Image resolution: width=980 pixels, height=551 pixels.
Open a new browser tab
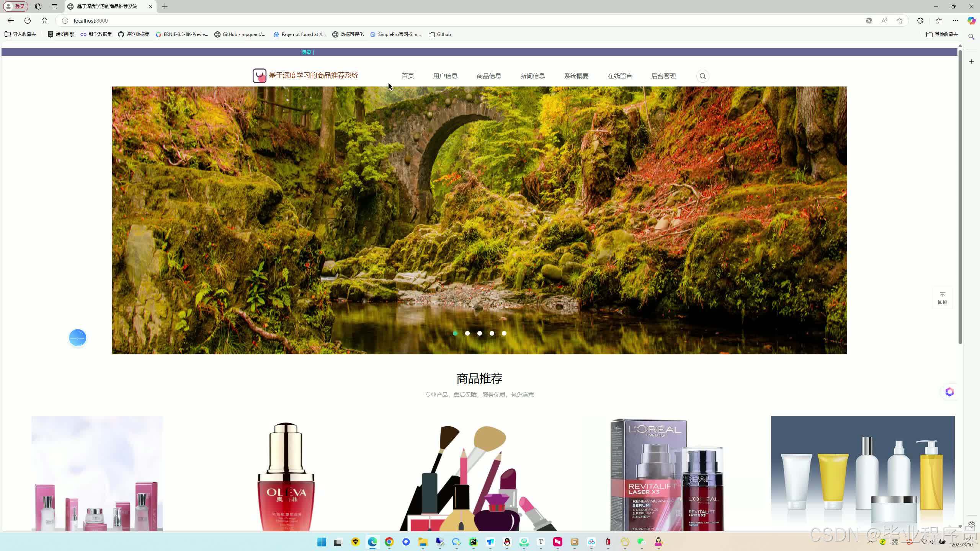165,7
